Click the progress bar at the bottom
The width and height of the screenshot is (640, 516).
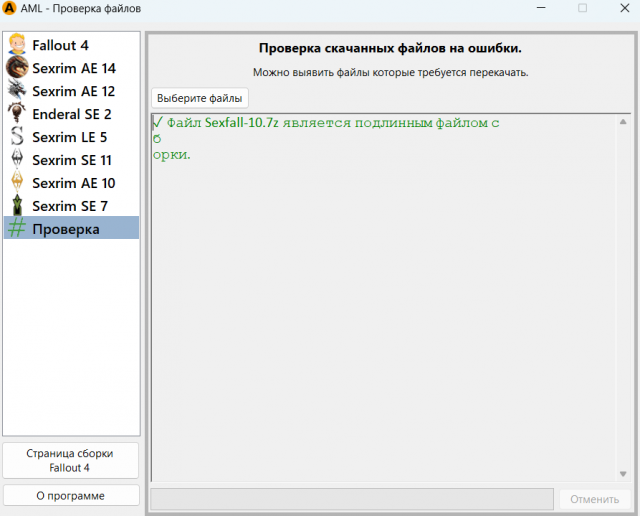point(351,499)
